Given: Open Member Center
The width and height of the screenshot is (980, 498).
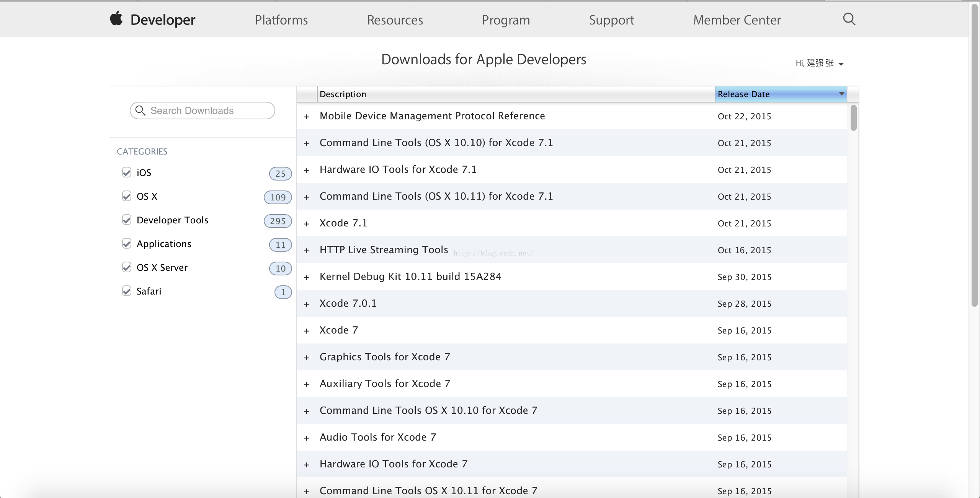Looking at the screenshot, I should pos(737,20).
